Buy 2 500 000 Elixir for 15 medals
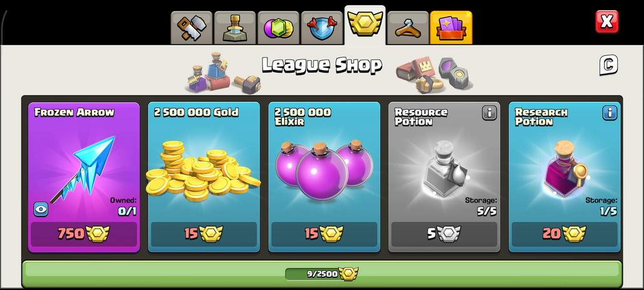 pos(324,234)
